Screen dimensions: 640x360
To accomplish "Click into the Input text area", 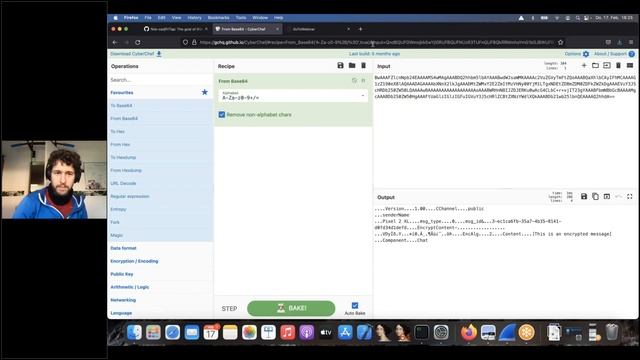I will (505, 131).
